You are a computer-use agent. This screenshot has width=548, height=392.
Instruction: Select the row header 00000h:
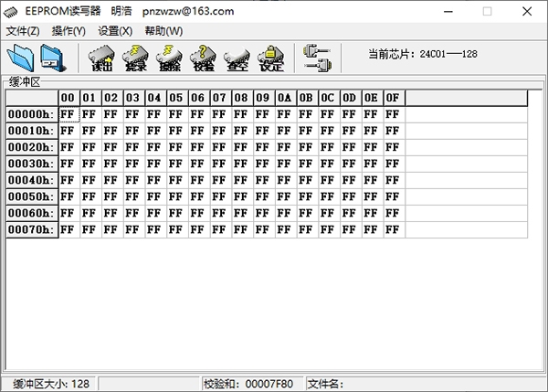32,114
